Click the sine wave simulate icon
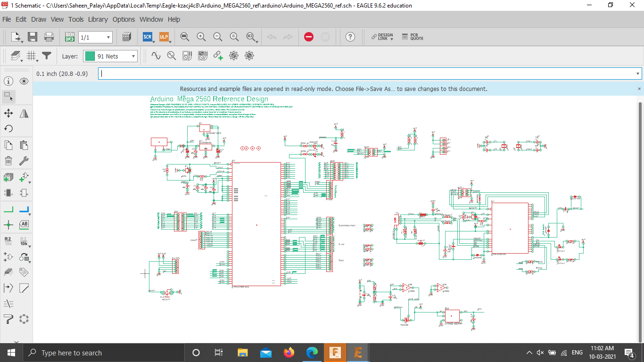The width and height of the screenshot is (644, 362). 156,56
